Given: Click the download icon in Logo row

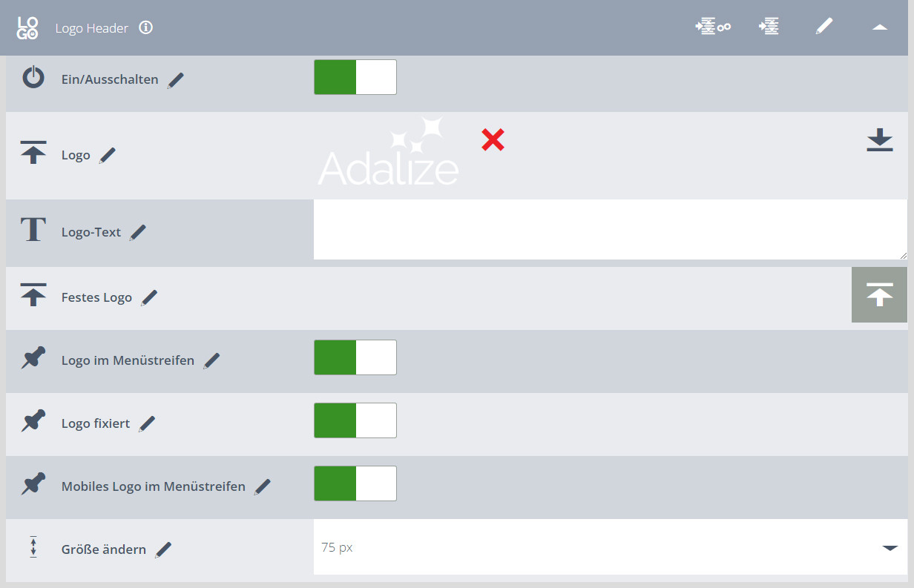Looking at the screenshot, I should (880, 140).
